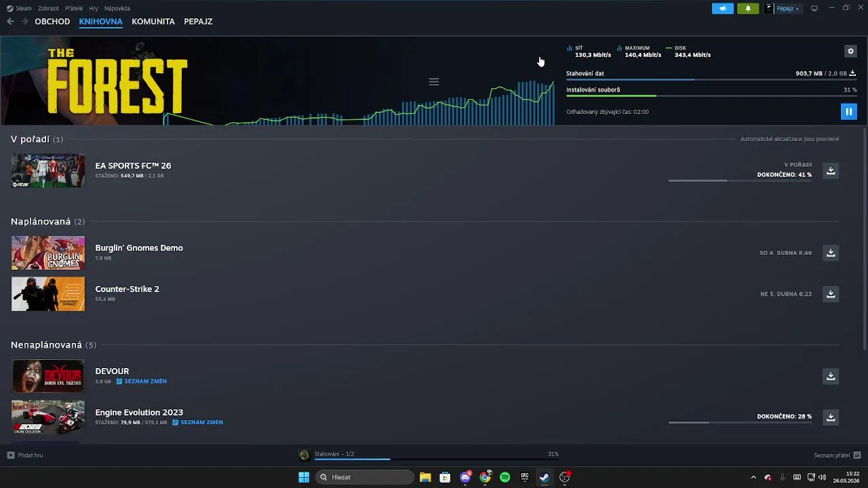This screenshot has width=868, height=488.
Task: Switch to the KOMUNITA tab
Action: [153, 21]
